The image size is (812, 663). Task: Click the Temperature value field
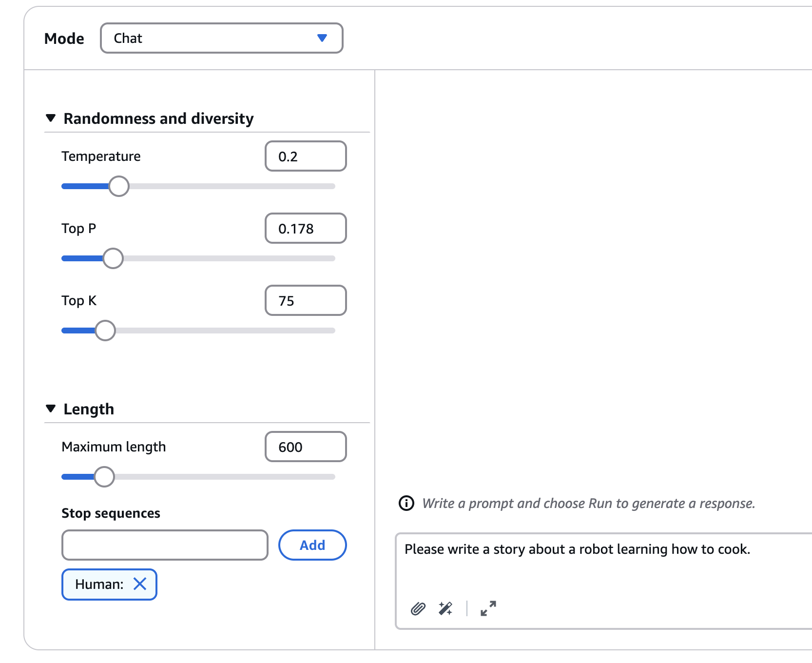(x=306, y=156)
